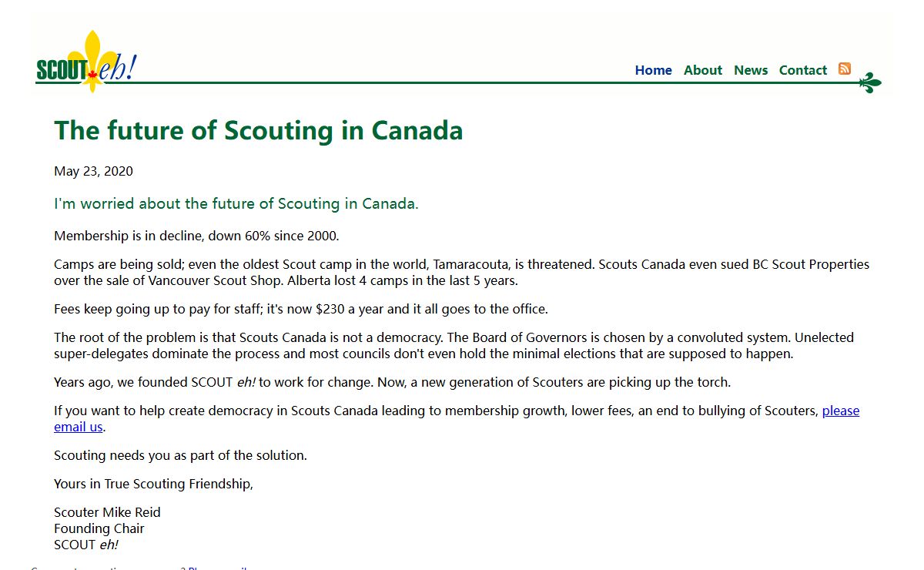924x570 pixels.
Task: Open the About menu item
Action: pos(702,70)
